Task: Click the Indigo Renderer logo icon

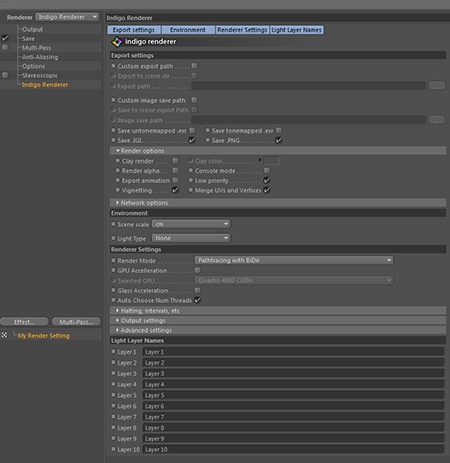Action: pyautogui.click(x=117, y=42)
